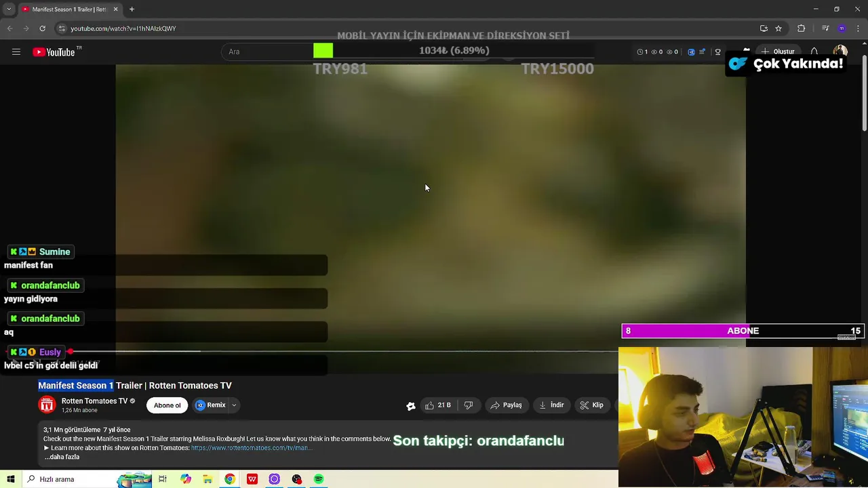Dislike the video
This screenshot has width=868, height=488.
tap(469, 405)
